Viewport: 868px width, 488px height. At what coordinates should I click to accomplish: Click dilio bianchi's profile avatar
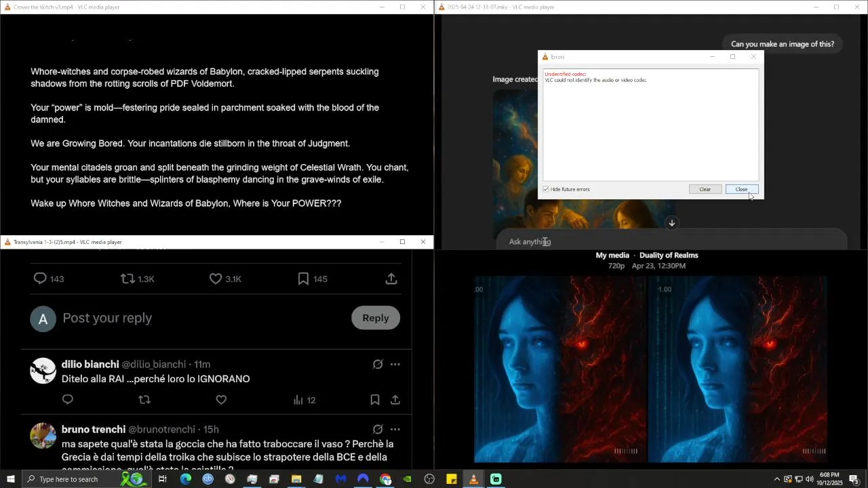[43, 371]
